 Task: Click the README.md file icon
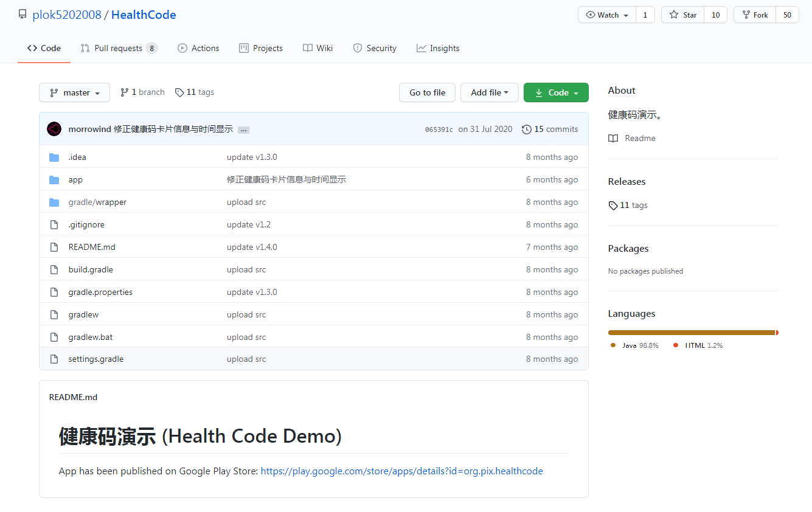tap(54, 247)
